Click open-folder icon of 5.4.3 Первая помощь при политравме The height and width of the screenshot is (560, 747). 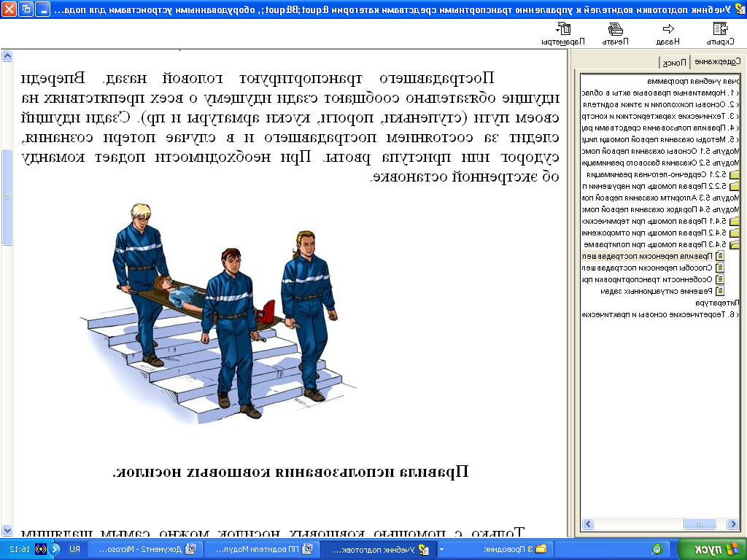(734, 245)
